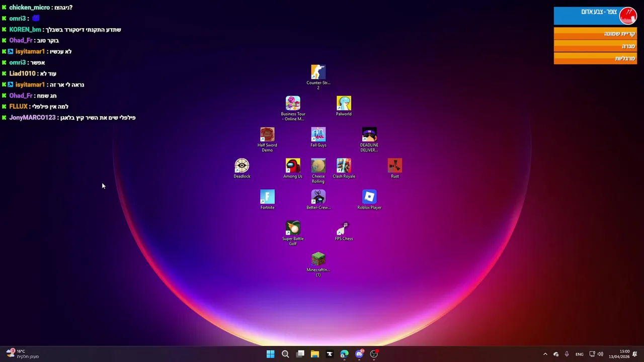Click chat username JonyMARCO123
The height and width of the screenshot is (362, 644).
[32, 118]
